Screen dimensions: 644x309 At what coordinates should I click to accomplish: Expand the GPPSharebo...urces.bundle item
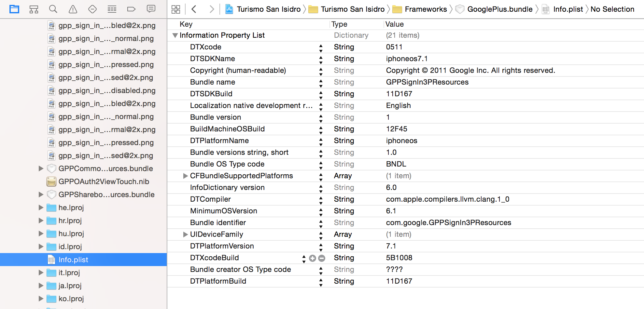coord(41,195)
